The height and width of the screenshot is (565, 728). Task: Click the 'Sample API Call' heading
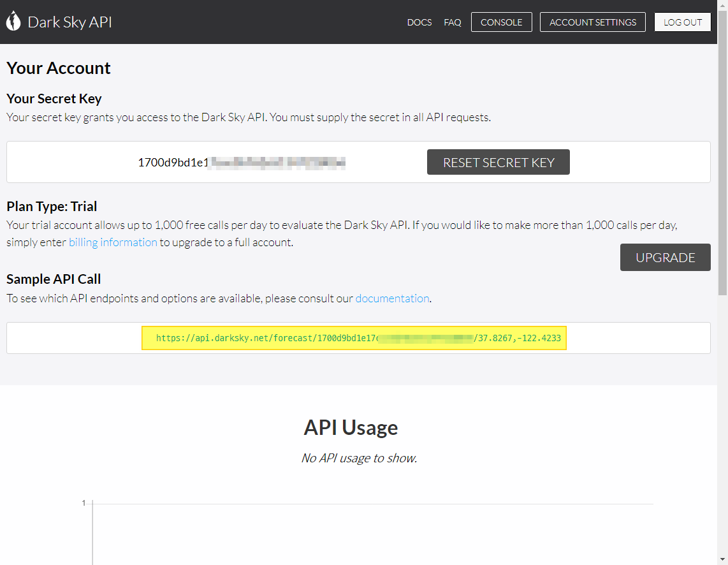[54, 279]
